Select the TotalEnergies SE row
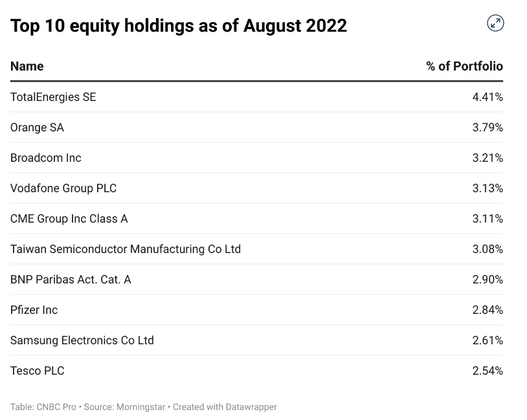 coord(53,97)
